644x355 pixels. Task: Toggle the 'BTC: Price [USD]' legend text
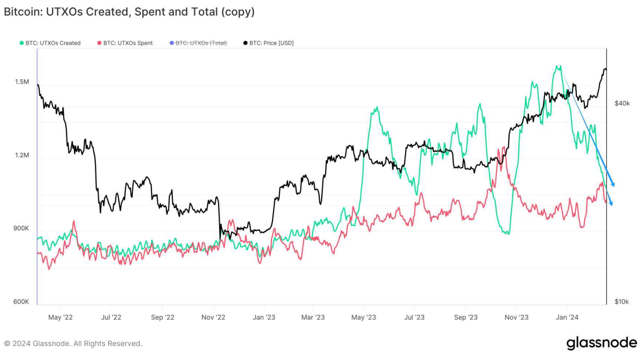[x=272, y=43]
